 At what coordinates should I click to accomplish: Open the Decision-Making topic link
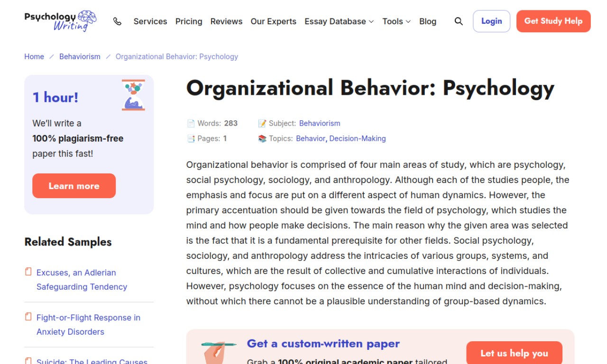[x=358, y=138]
